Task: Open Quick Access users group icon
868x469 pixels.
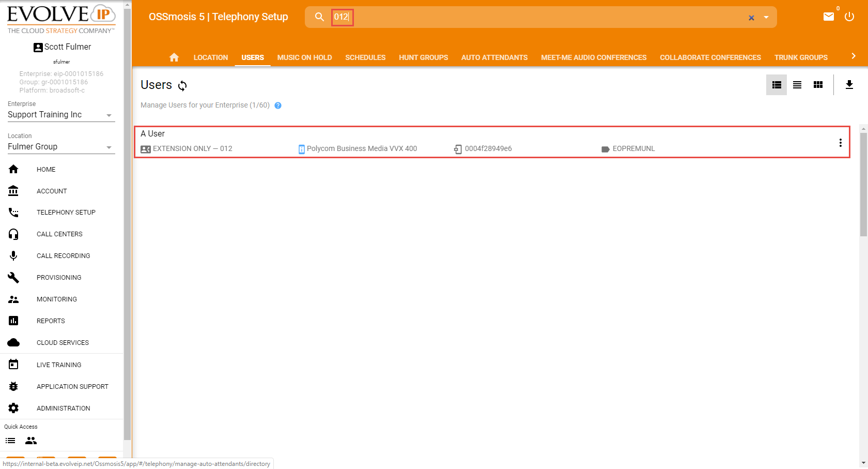Action: 31,441
